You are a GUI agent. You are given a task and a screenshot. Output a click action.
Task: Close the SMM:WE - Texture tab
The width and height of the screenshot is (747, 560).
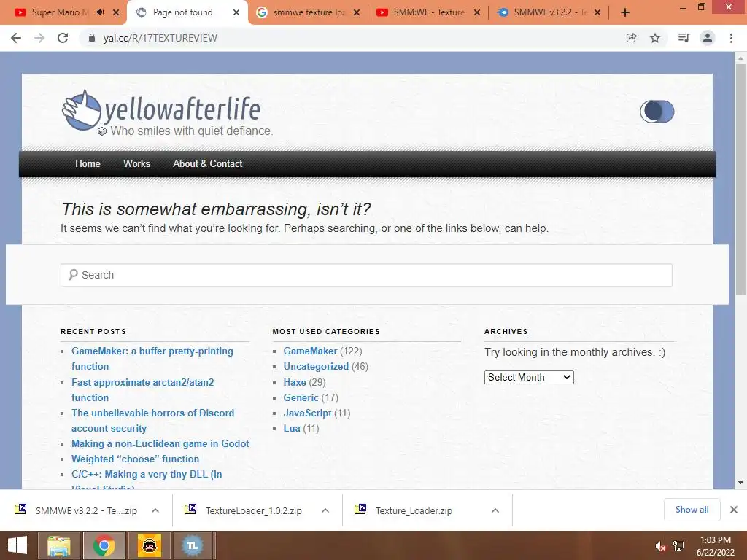point(477,12)
